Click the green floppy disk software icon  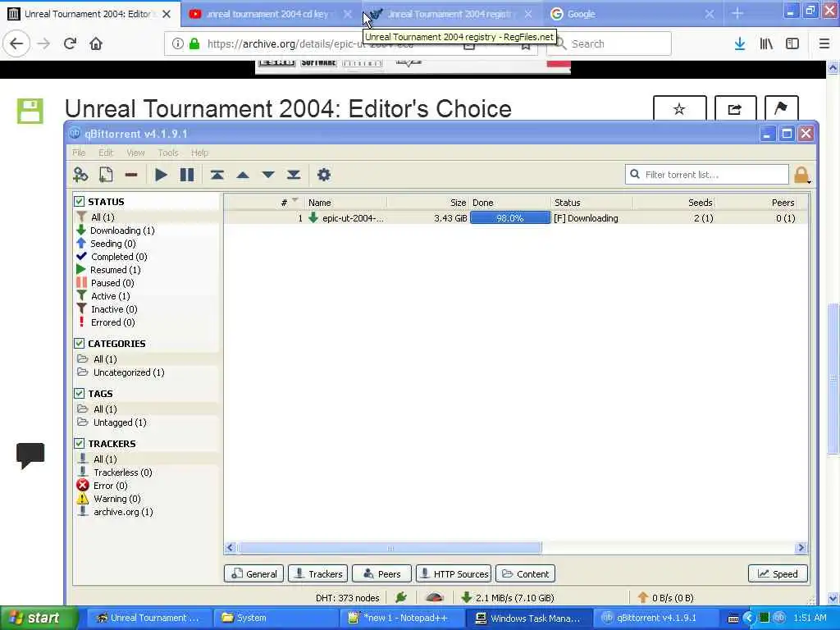(30, 111)
